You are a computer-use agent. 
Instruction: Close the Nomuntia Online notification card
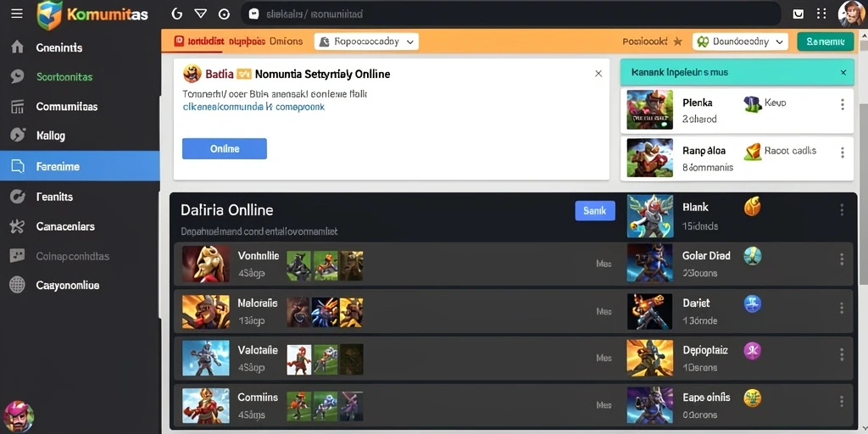598,74
